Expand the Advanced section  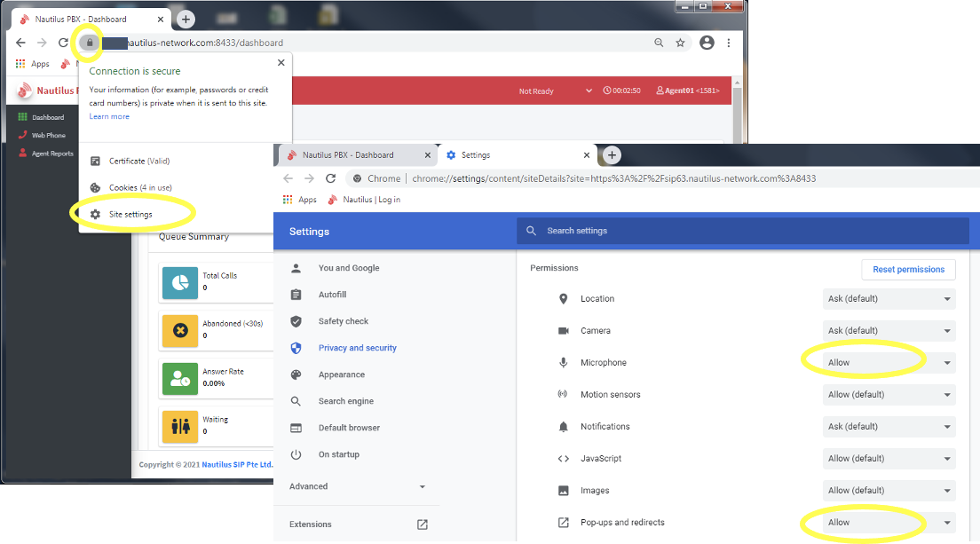coord(356,486)
